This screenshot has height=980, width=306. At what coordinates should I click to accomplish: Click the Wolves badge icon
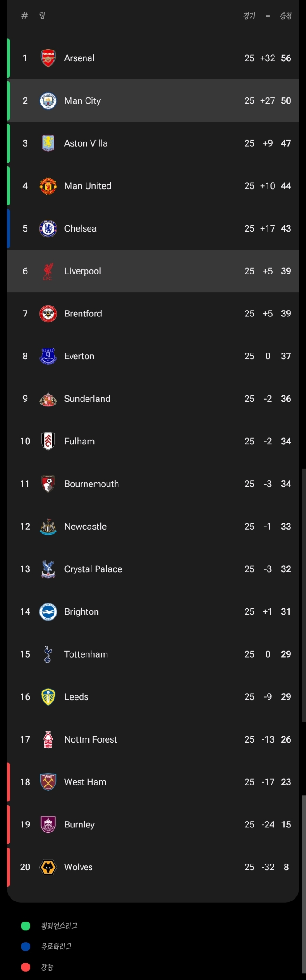point(48,867)
